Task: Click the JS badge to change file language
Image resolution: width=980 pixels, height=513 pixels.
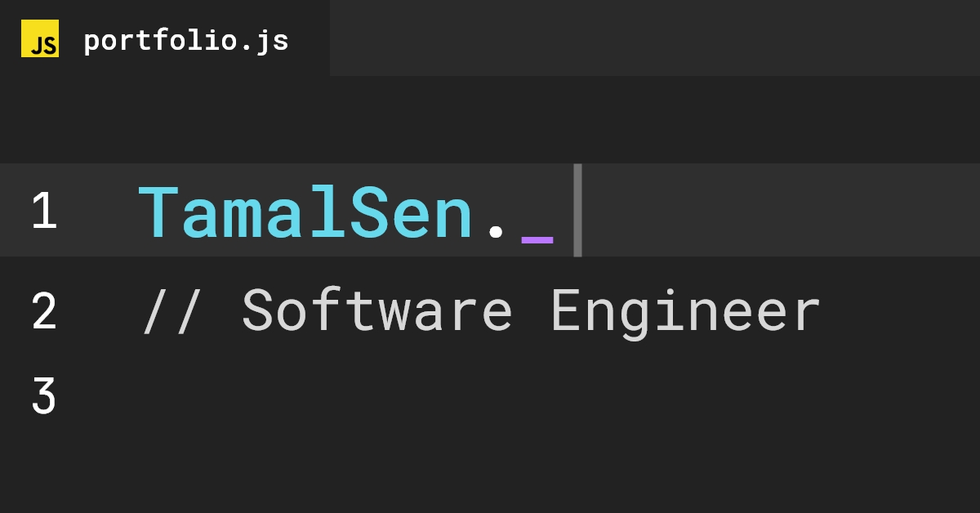Action: tap(40, 38)
